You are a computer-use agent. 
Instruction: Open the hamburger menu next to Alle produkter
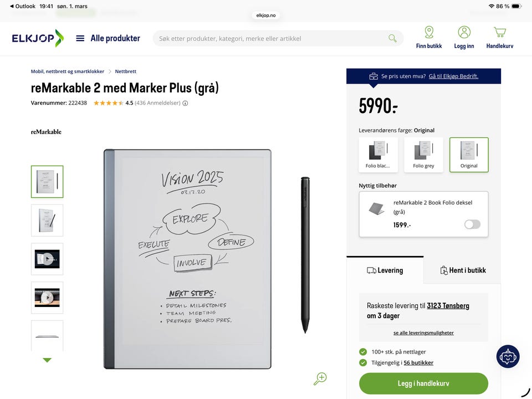coord(80,38)
